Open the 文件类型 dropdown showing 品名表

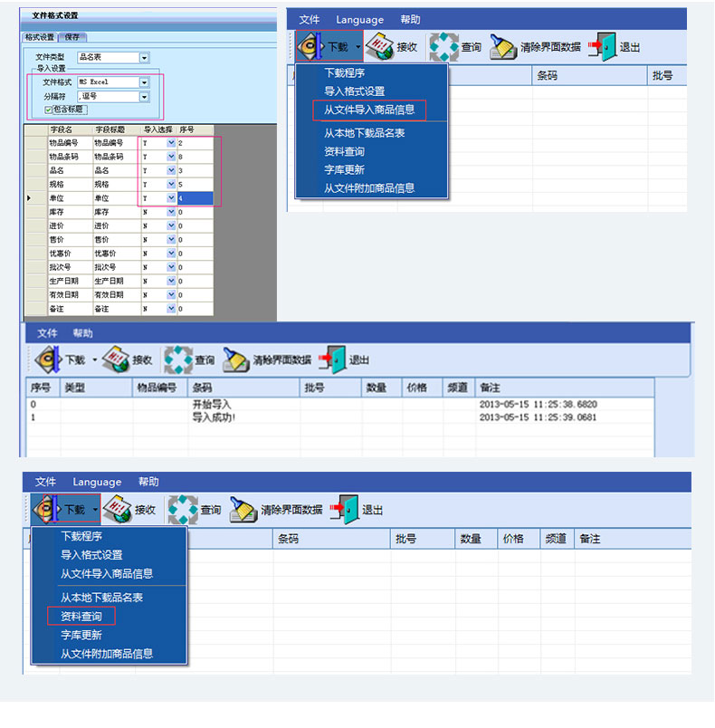point(144,58)
